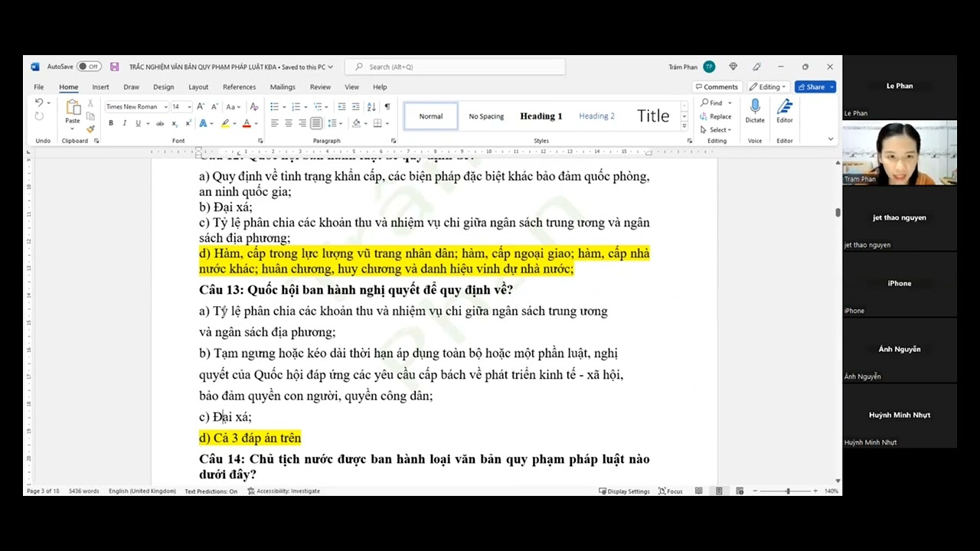Toggle the AutoSave switch

(x=89, y=67)
